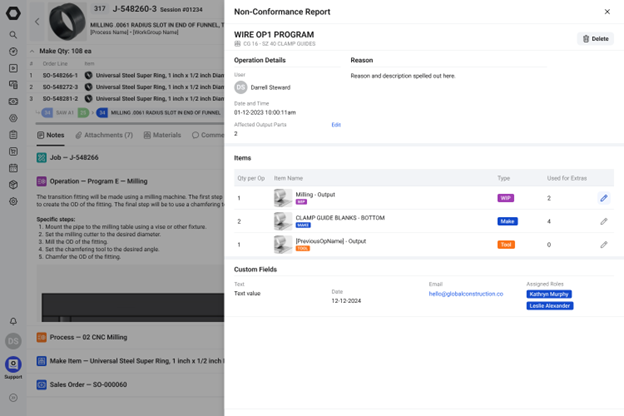This screenshot has width=624, height=416.
Task: Click the Milling - Output item thumbnail
Action: [x=284, y=198]
